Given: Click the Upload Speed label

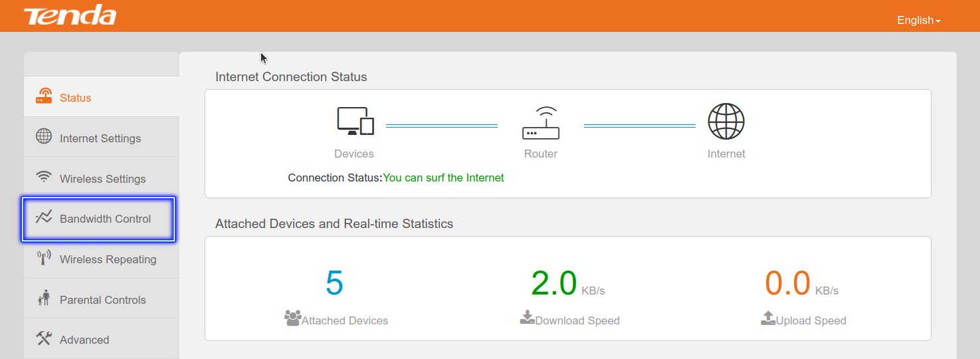Looking at the screenshot, I should [811, 320].
